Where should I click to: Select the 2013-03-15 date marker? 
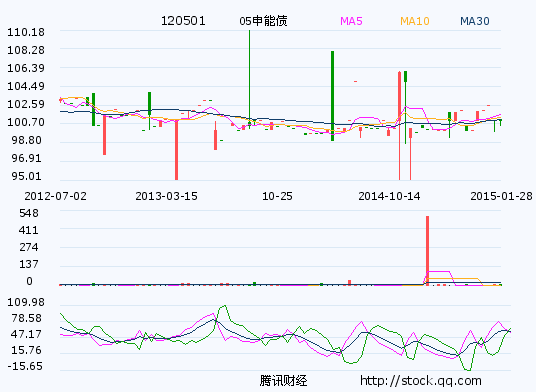click(166, 196)
